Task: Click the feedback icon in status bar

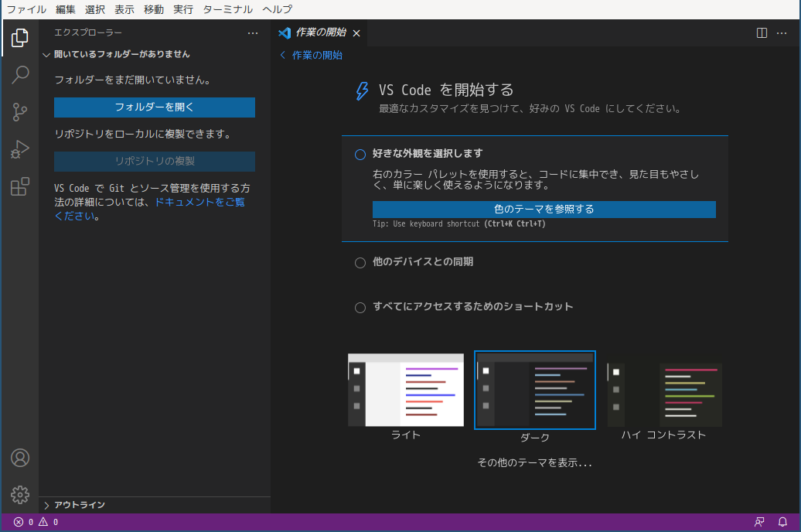Action: (x=759, y=522)
